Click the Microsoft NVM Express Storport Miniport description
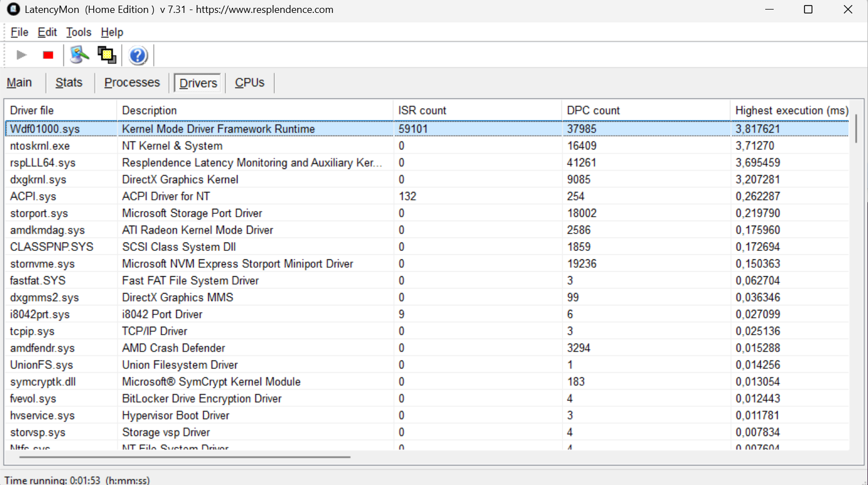The height and width of the screenshot is (485, 868). [237, 264]
